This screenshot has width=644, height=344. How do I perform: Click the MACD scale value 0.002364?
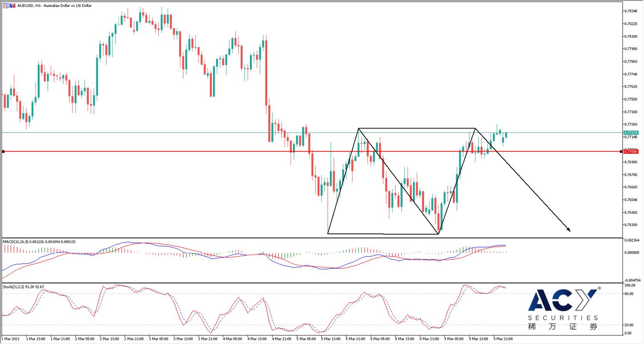pos(632,240)
